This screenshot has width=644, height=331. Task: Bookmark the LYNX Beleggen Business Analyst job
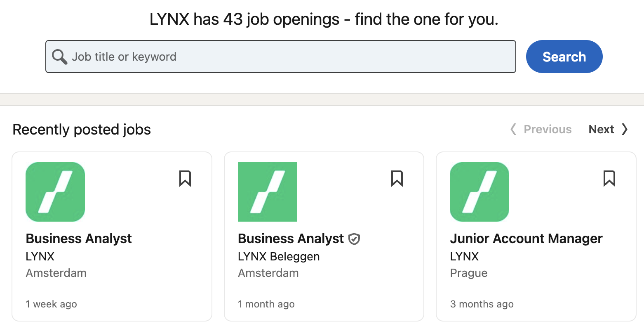tap(397, 179)
